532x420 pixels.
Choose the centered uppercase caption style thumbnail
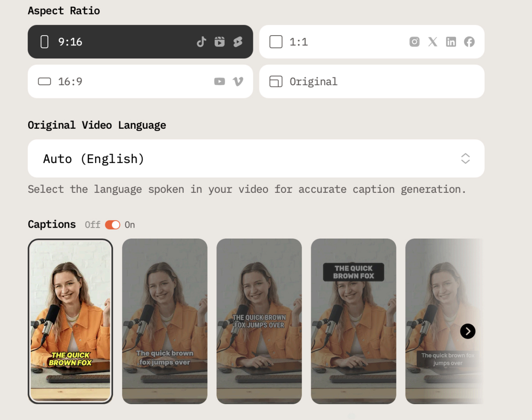pos(259,321)
